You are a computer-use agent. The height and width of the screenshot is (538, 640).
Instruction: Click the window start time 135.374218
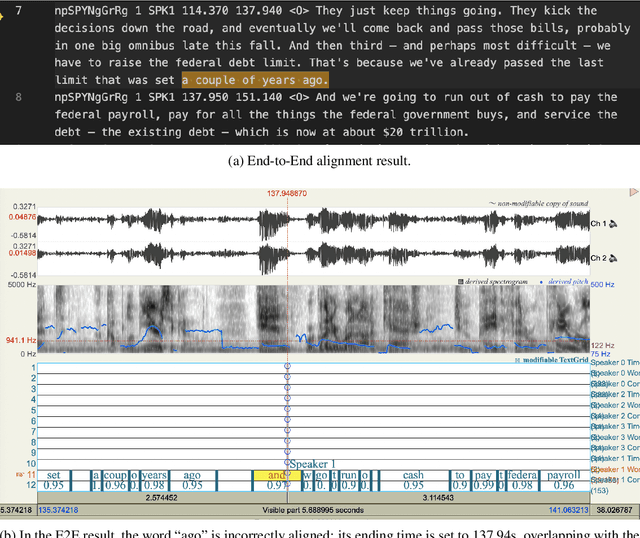coord(58,510)
